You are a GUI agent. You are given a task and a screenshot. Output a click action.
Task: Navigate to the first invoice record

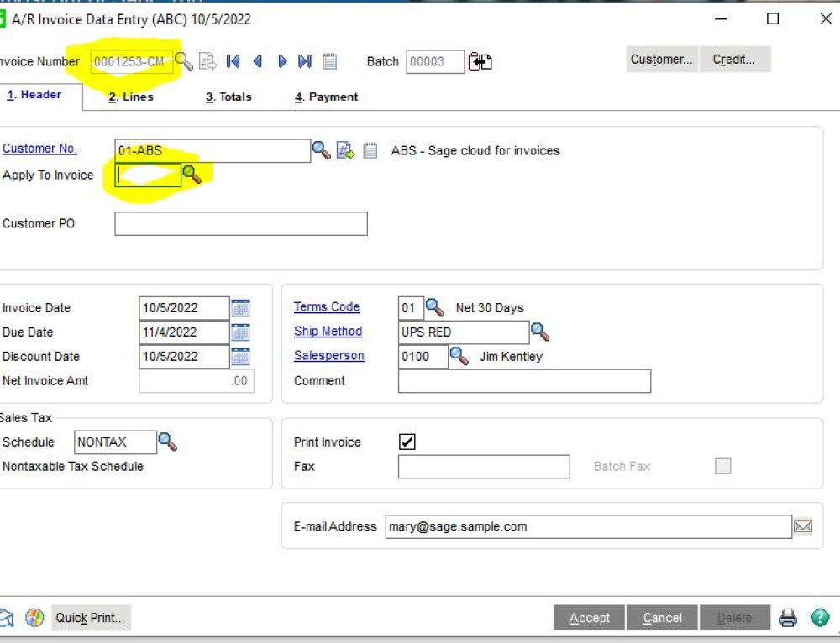click(x=234, y=61)
